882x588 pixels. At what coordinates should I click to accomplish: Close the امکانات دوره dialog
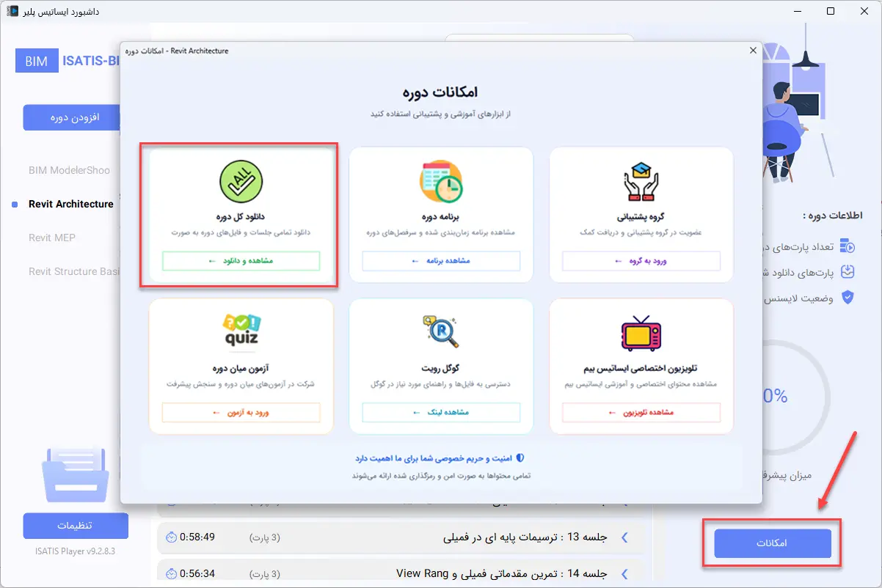tap(752, 51)
